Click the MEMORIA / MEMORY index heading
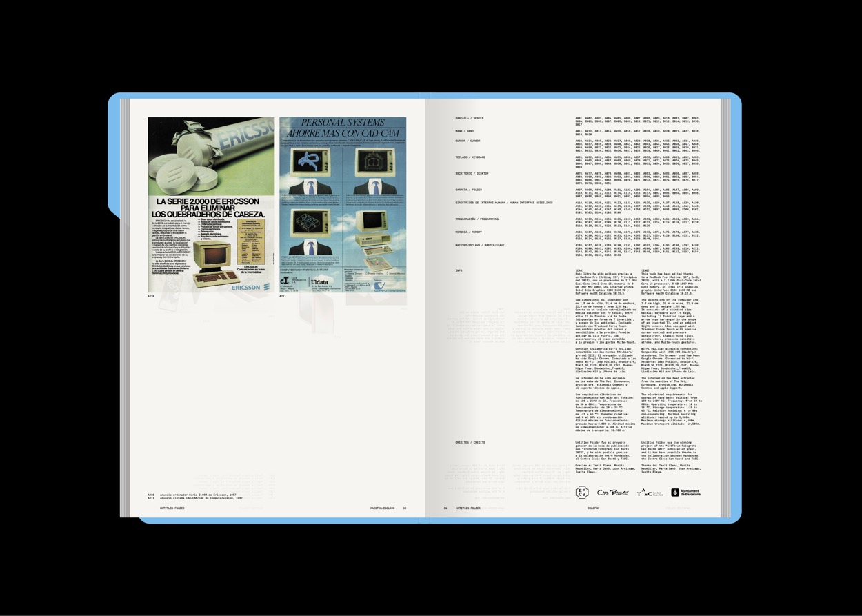 [x=469, y=232]
